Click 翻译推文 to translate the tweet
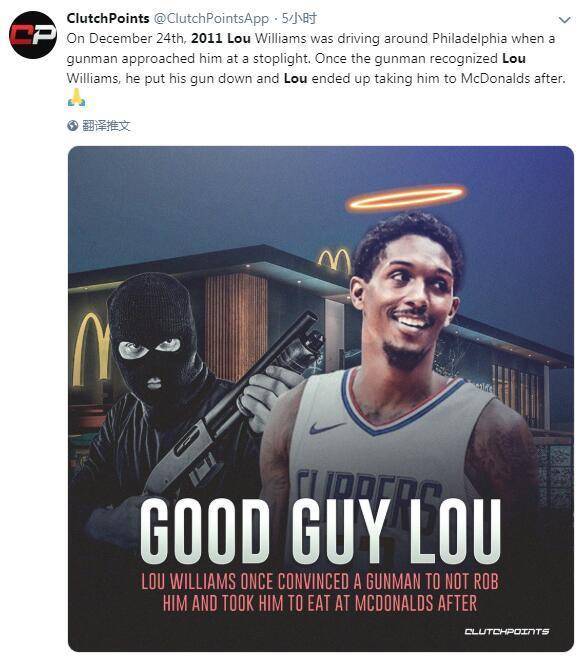The image size is (579, 665). coord(106,126)
